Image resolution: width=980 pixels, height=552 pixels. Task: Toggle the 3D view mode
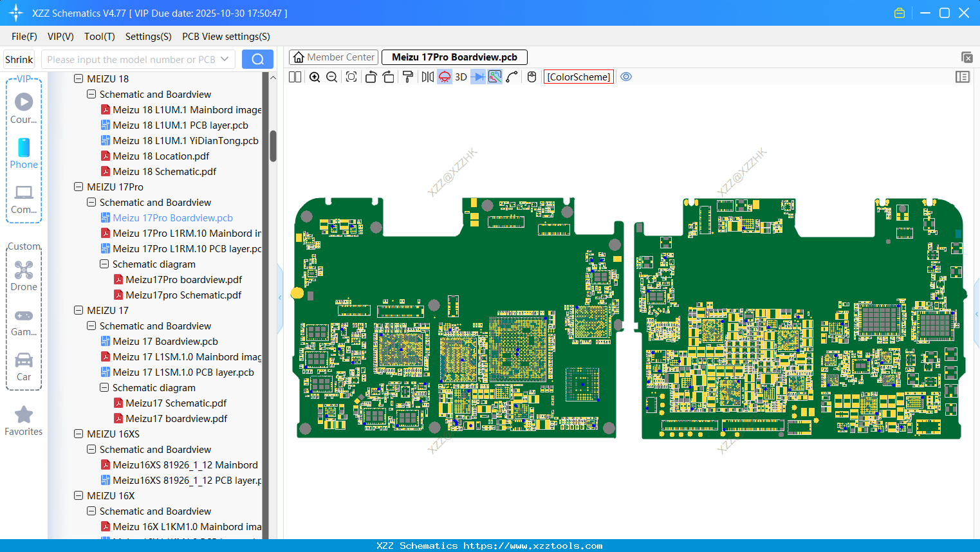coord(461,77)
